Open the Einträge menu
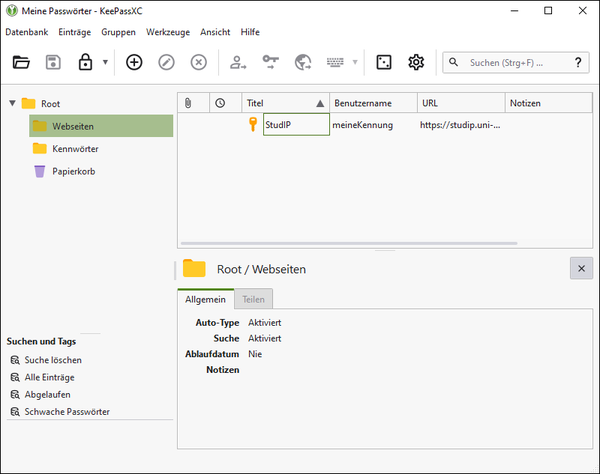Screen dimensions: 600x474 [75, 32]
